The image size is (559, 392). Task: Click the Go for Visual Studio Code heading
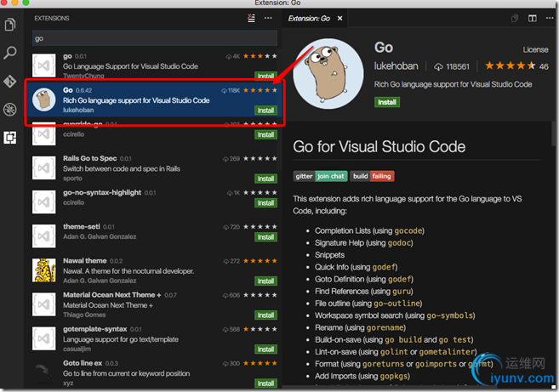click(x=379, y=147)
